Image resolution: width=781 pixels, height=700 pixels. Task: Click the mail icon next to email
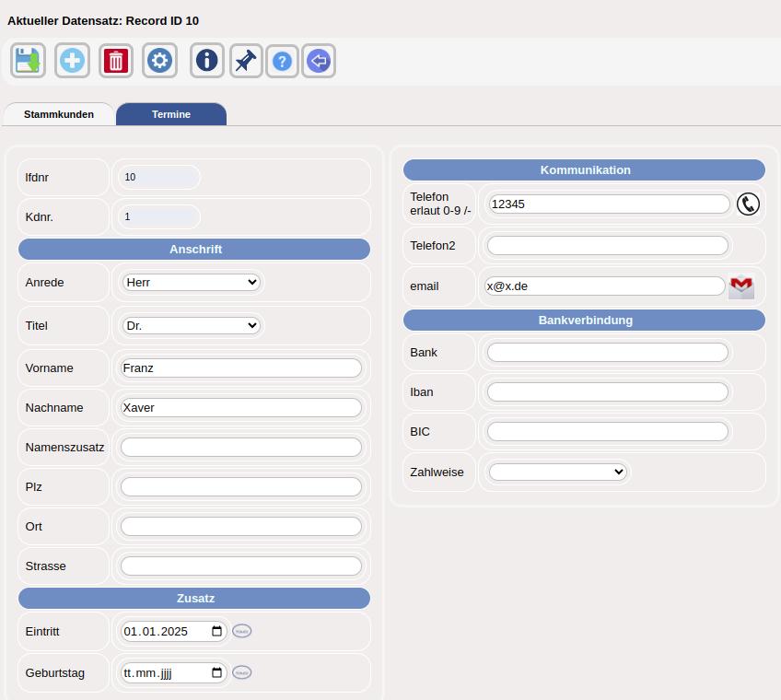741,286
